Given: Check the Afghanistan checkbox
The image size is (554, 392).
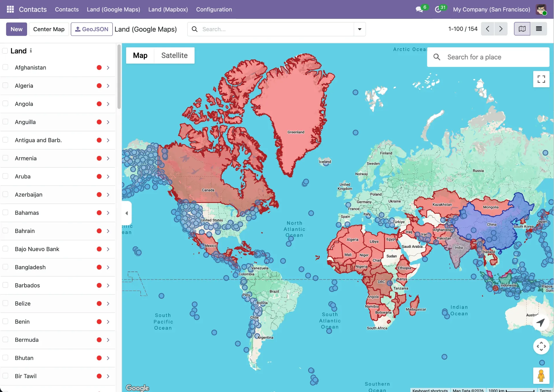Looking at the screenshot, I should [x=5, y=67].
